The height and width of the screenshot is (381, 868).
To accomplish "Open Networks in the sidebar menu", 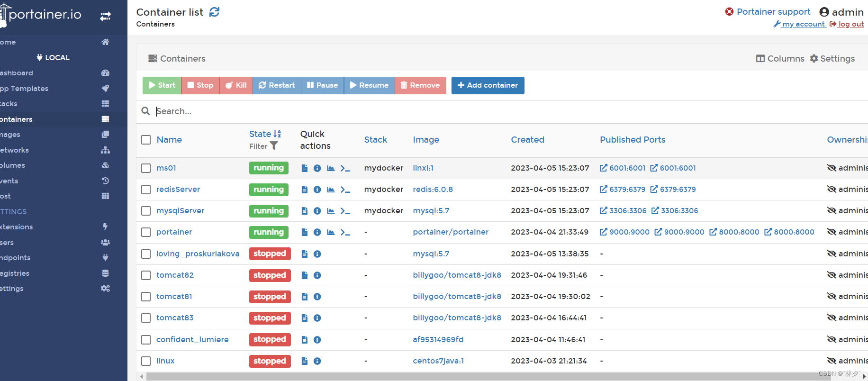I will click(x=63, y=150).
